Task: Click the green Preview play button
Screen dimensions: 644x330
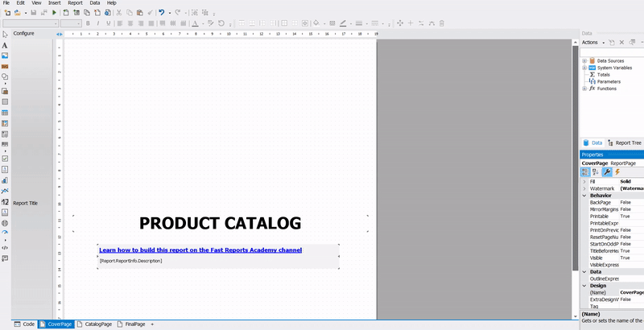Action: click(54, 13)
